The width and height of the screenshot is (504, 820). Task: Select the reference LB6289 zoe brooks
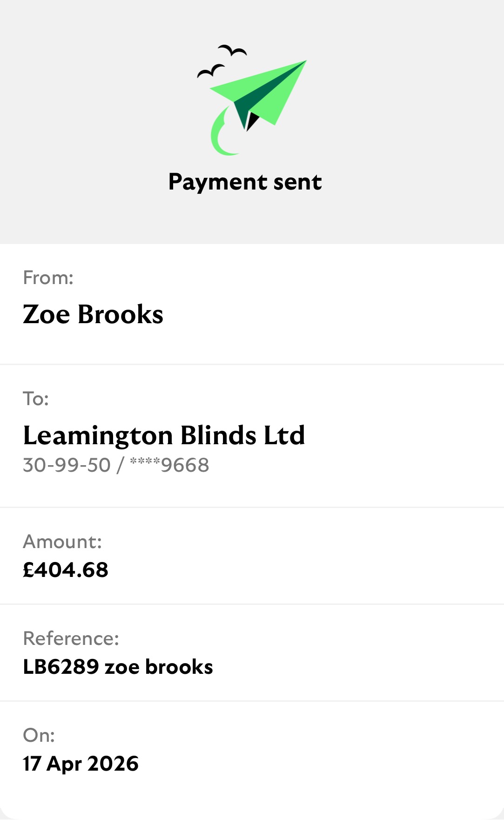pos(118,667)
